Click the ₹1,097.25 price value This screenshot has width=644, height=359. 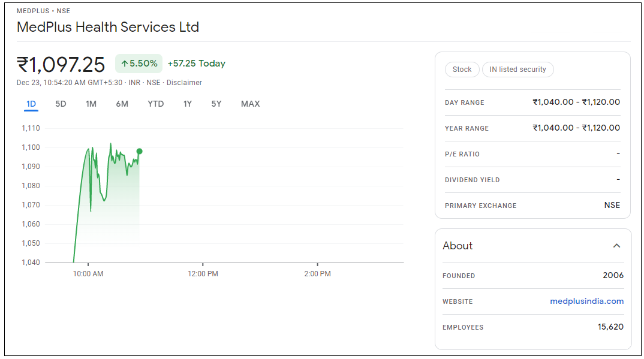tap(61, 65)
